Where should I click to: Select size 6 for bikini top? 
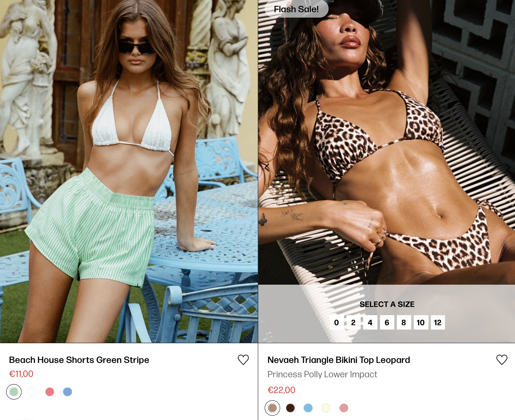tap(387, 322)
